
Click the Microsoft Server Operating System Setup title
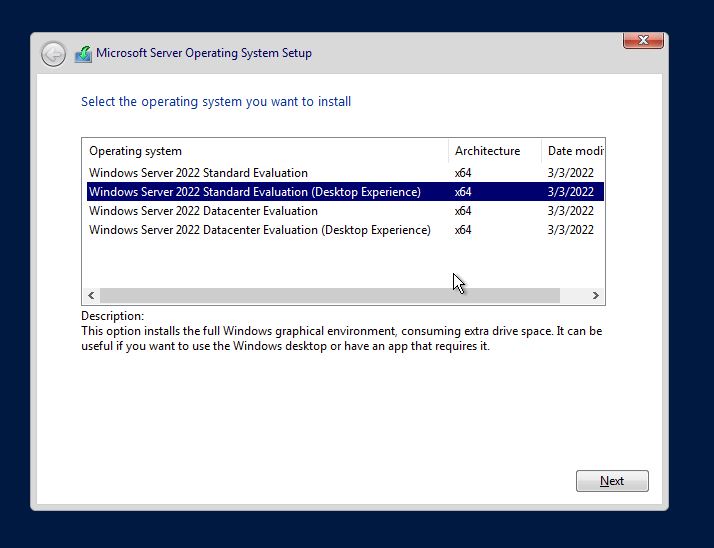pos(204,53)
